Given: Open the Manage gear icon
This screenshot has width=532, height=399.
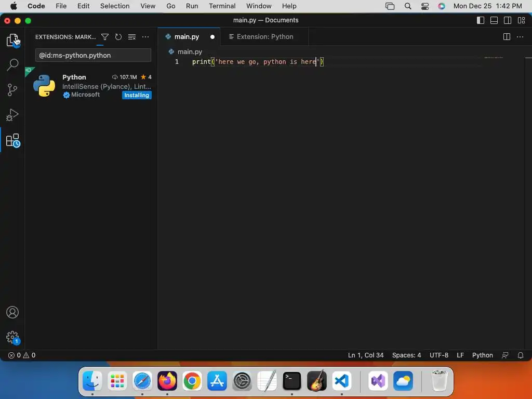Looking at the screenshot, I should point(13,337).
